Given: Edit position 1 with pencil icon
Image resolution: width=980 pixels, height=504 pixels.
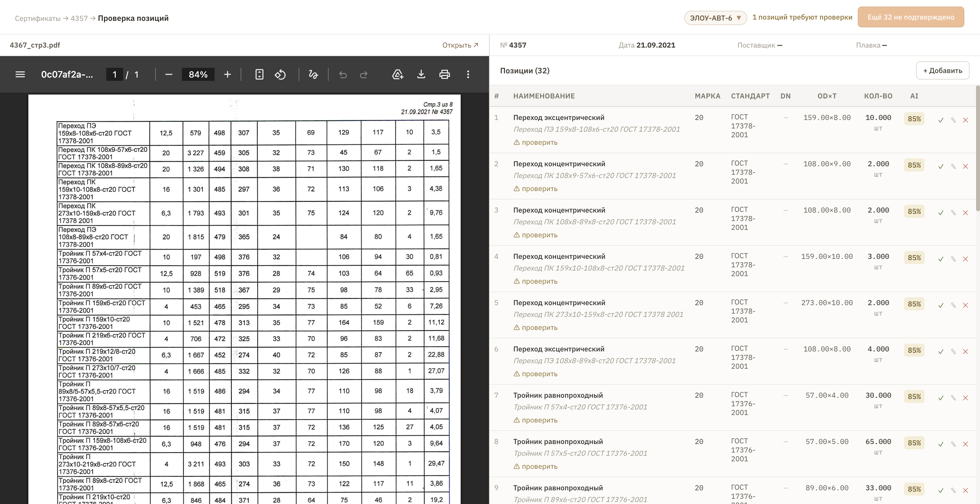Looking at the screenshot, I should click(x=953, y=120).
